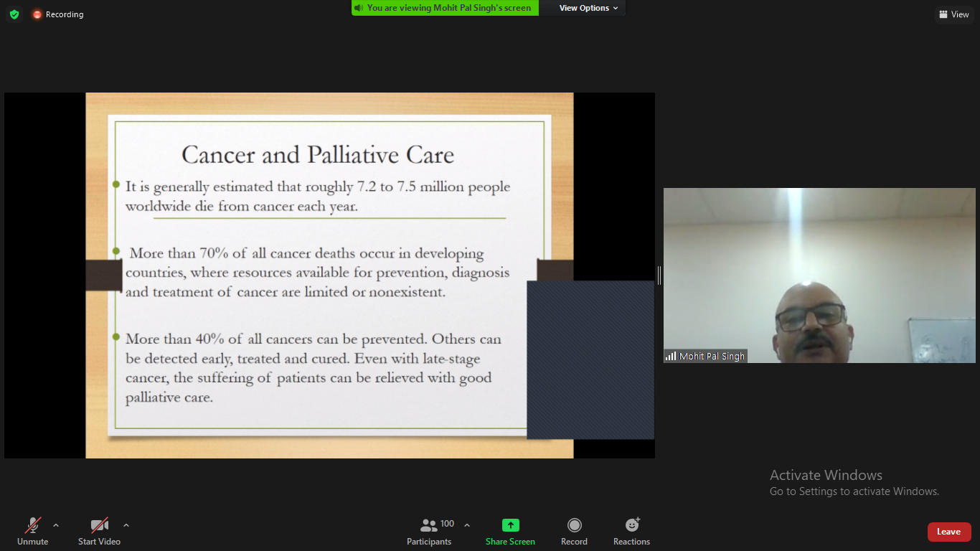Click the green 'You are viewing' banner
The image size is (980, 551).
pyautogui.click(x=445, y=8)
